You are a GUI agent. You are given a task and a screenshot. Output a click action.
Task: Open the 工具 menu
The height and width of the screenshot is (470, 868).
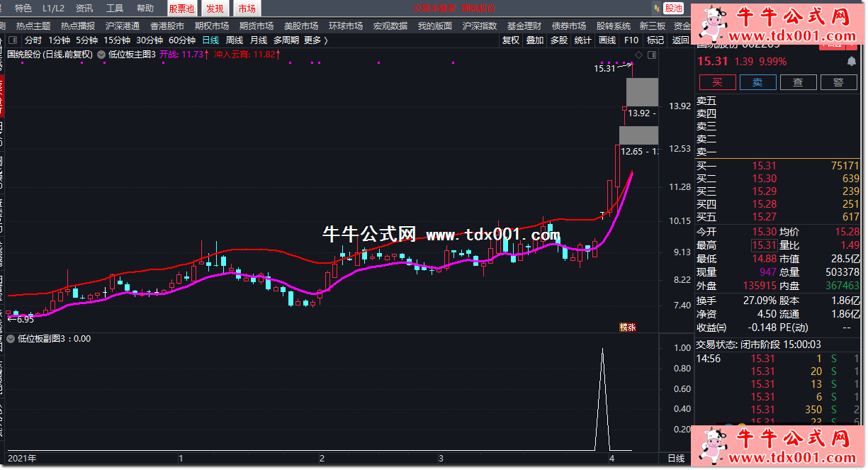click(x=115, y=9)
